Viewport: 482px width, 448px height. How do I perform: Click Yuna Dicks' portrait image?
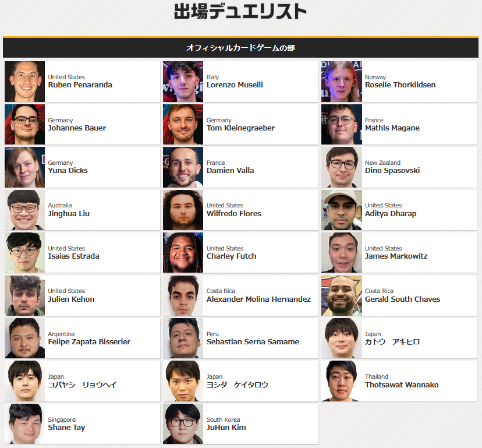[x=24, y=167]
